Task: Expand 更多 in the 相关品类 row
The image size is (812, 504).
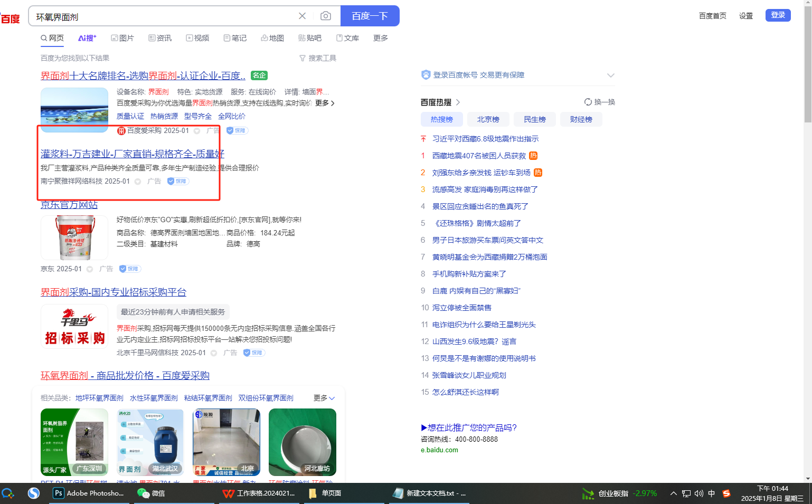Action: tap(324, 398)
